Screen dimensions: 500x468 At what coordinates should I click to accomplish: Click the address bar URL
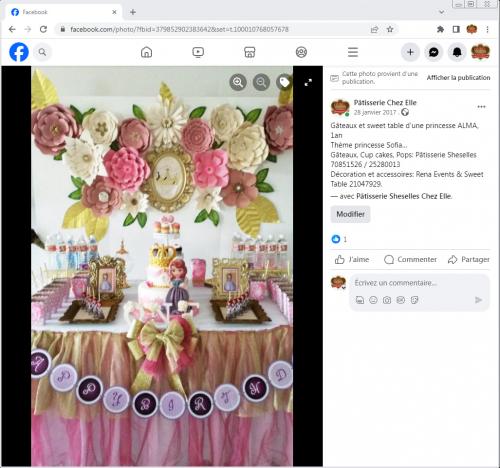(x=179, y=29)
